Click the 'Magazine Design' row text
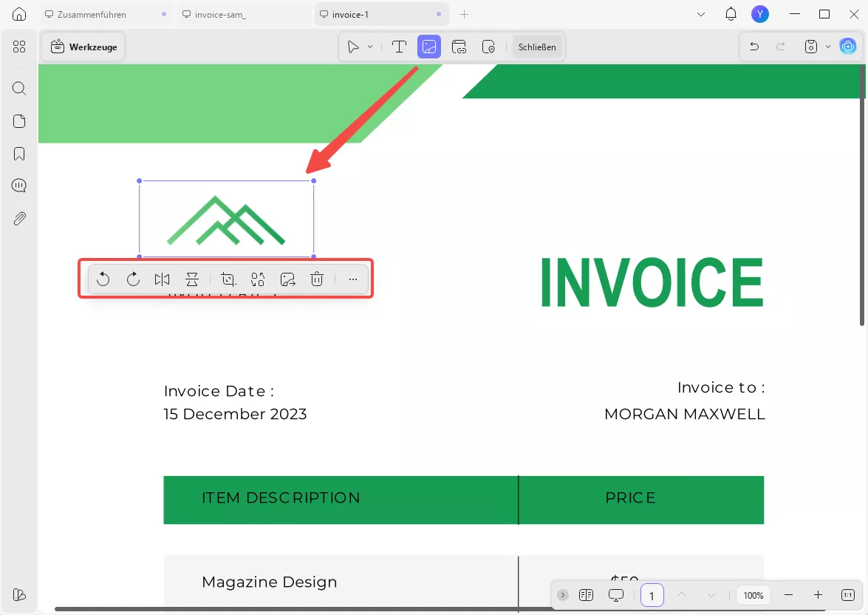The width and height of the screenshot is (868, 615). tap(270, 582)
